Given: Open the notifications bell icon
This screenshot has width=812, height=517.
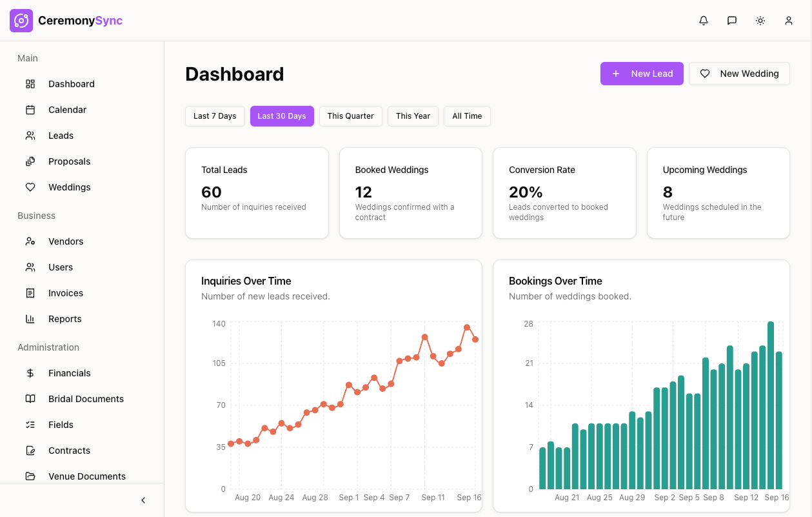Looking at the screenshot, I should (x=703, y=20).
